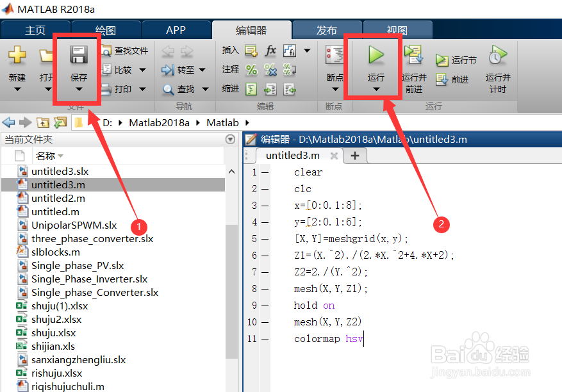
Task: Expand the Find (查找) dropdown arrow
Action: tap(205, 89)
